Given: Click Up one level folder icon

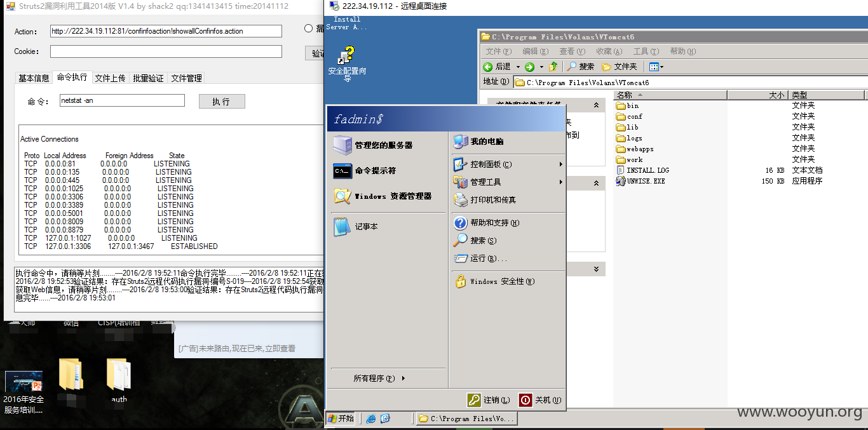Looking at the screenshot, I should point(553,67).
